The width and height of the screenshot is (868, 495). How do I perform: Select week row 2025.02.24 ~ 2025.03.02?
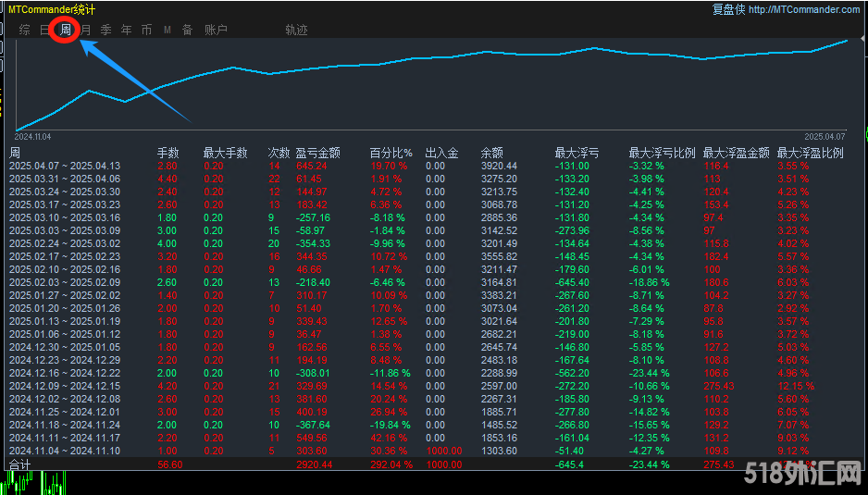click(x=434, y=243)
